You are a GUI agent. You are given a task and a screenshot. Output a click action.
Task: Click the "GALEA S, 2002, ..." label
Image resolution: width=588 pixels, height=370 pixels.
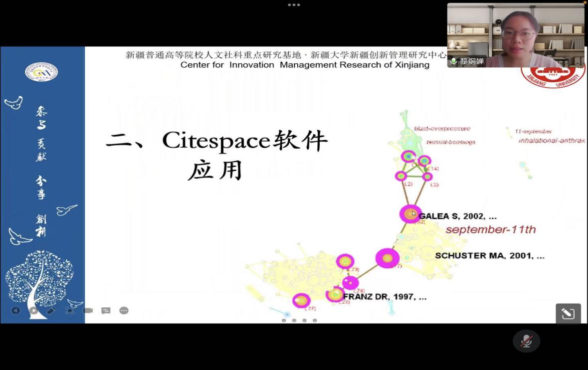[457, 216]
